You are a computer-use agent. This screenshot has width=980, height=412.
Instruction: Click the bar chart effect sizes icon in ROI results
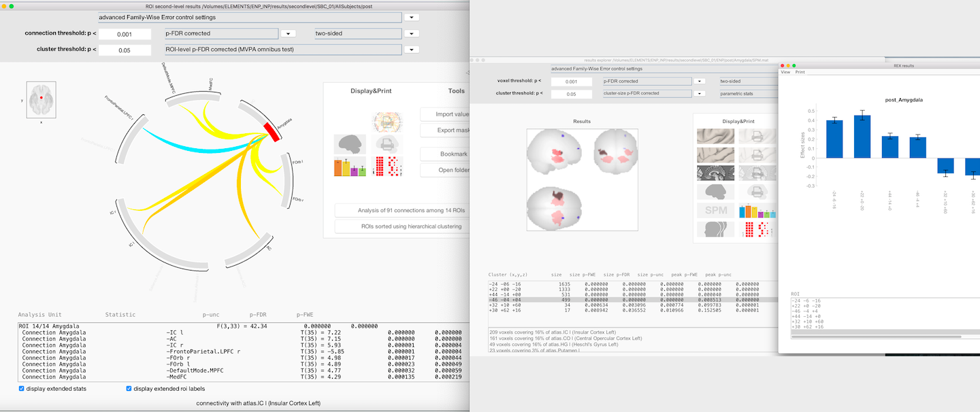(x=350, y=167)
